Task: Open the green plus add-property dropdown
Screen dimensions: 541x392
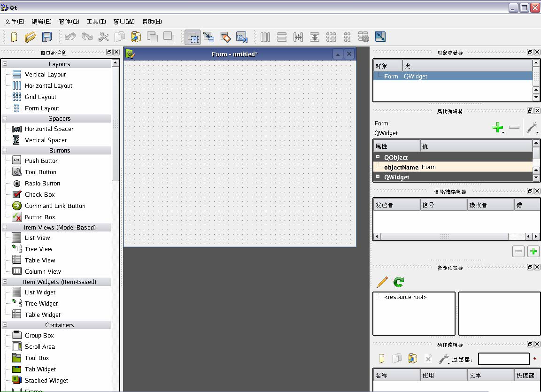Action: pyautogui.click(x=498, y=128)
